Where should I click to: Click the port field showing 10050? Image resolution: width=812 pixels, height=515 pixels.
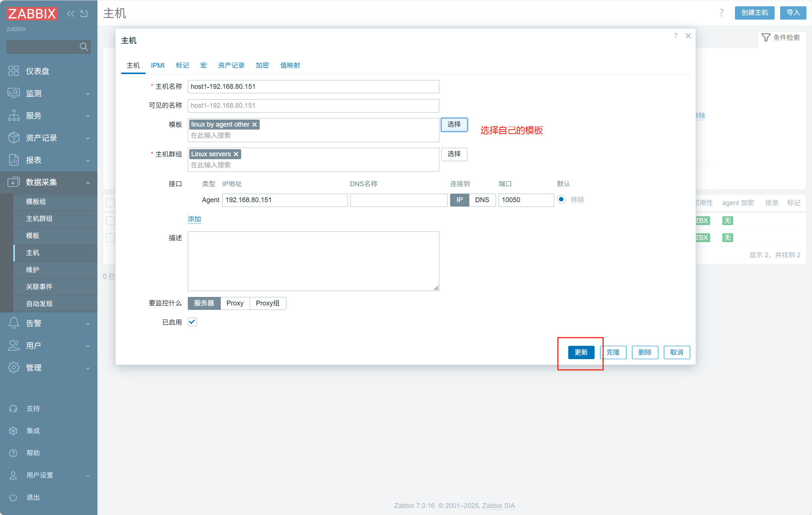(526, 200)
